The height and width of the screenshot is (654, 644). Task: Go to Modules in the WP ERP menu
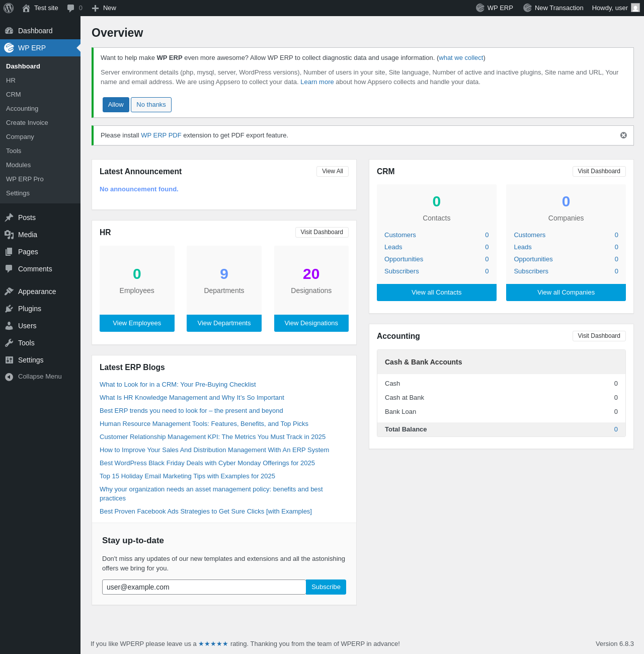19,165
